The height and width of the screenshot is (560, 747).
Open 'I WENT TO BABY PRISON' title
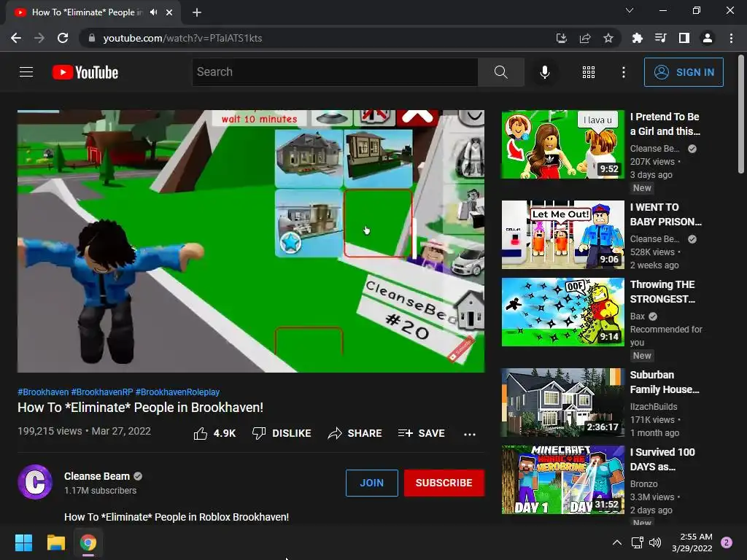pos(666,214)
